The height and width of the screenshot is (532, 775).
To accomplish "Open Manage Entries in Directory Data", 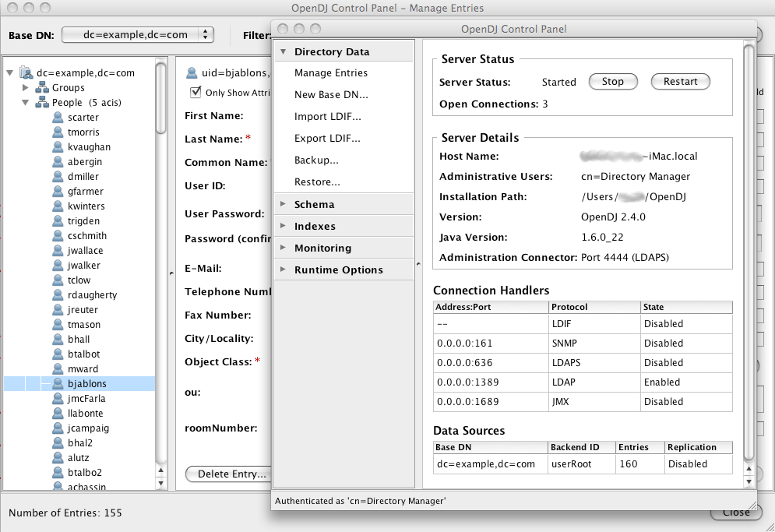I will coord(331,72).
